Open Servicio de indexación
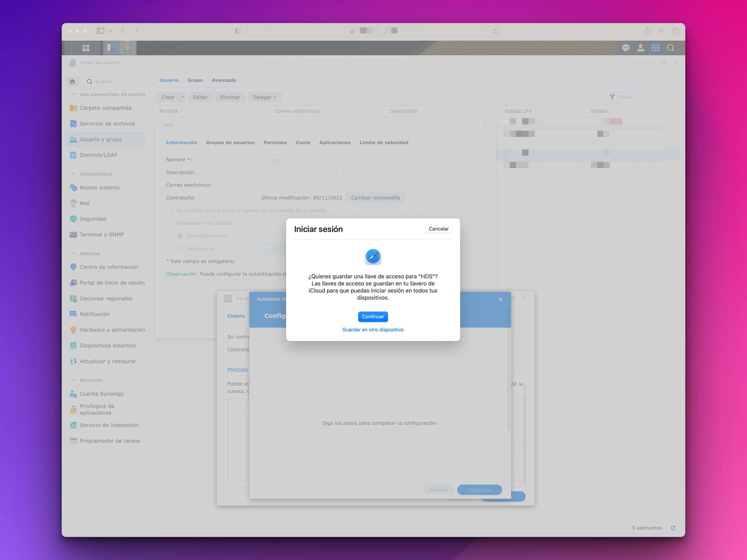The width and height of the screenshot is (747, 560). click(x=105, y=425)
